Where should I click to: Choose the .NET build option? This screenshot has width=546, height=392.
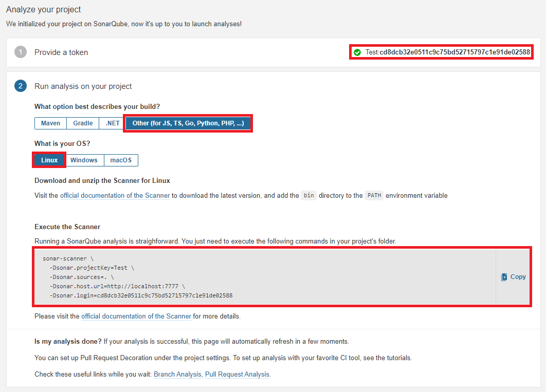(x=113, y=123)
